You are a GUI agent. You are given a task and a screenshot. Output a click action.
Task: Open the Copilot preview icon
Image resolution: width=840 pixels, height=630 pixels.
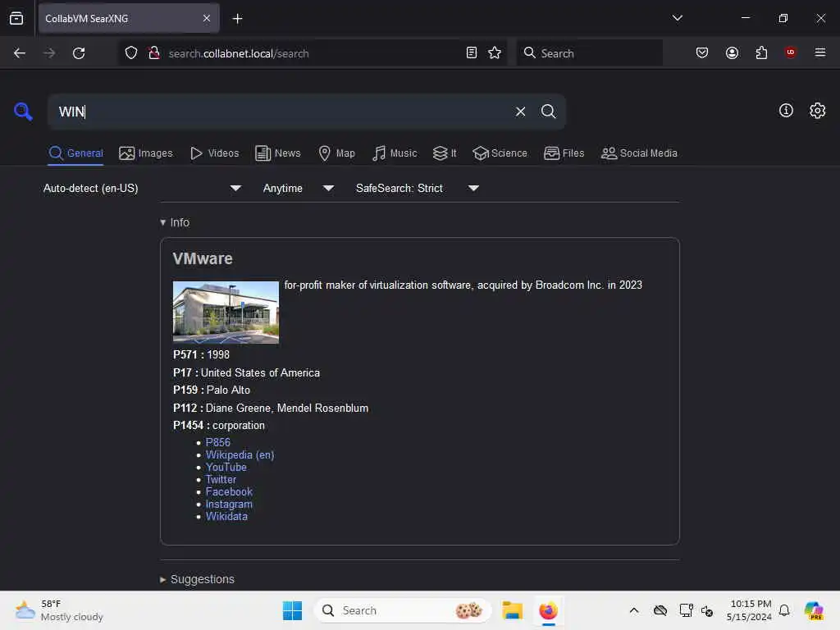(814, 610)
